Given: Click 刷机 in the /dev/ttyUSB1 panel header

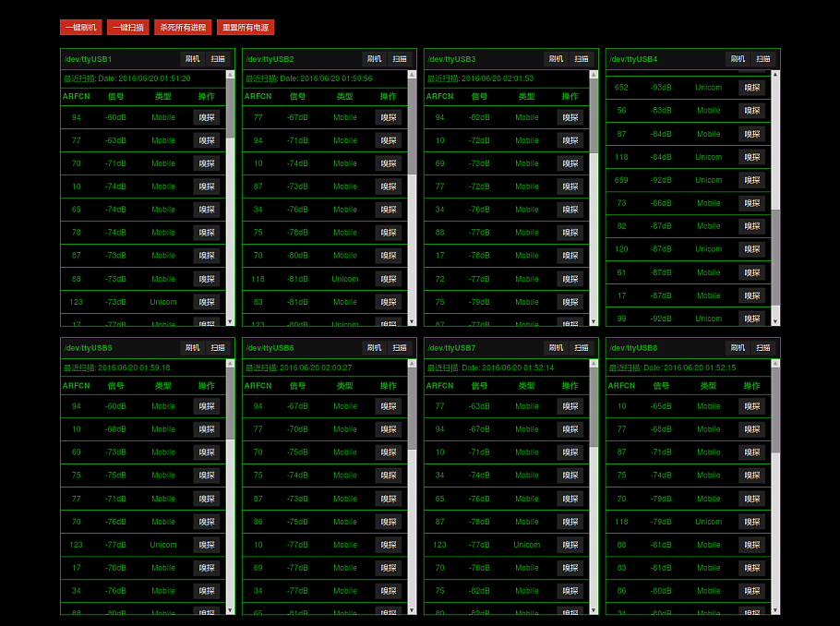Looking at the screenshot, I should click(192, 59).
